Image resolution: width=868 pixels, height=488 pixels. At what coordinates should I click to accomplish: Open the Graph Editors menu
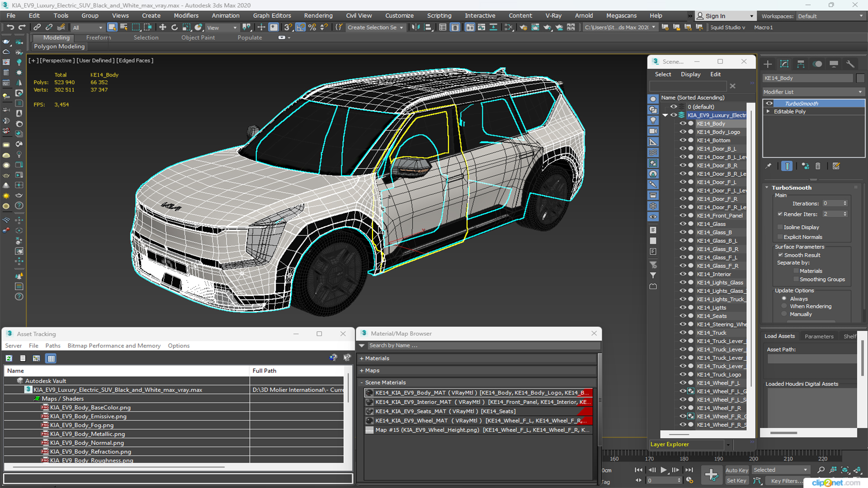click(272, 16)
